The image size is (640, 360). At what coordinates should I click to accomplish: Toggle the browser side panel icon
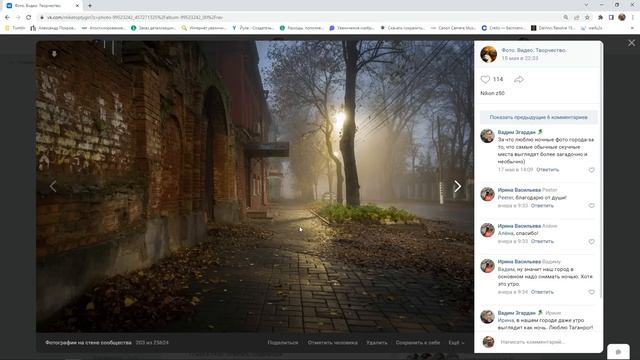coord(611,17)
